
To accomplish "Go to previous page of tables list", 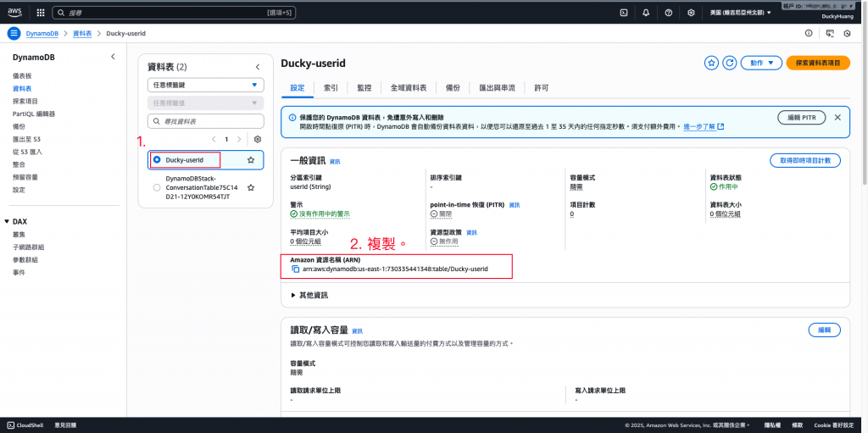I will click(x=214, y=139).
